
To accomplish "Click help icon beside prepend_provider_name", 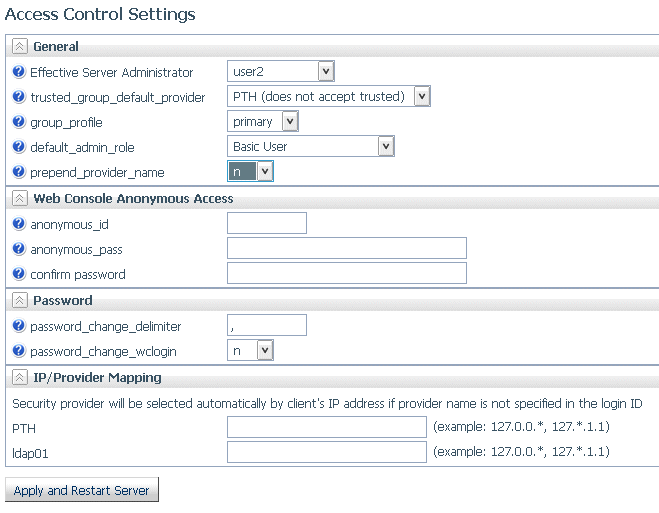I will [18, 171].
